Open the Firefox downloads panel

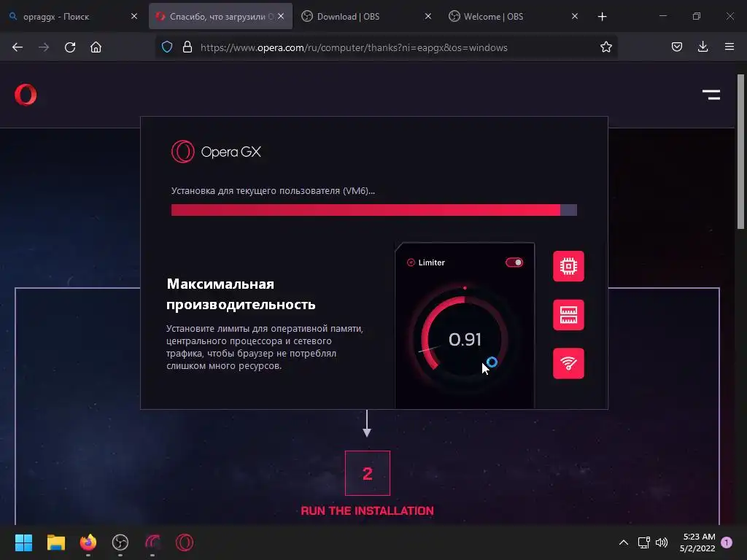[x=703, y=47]
